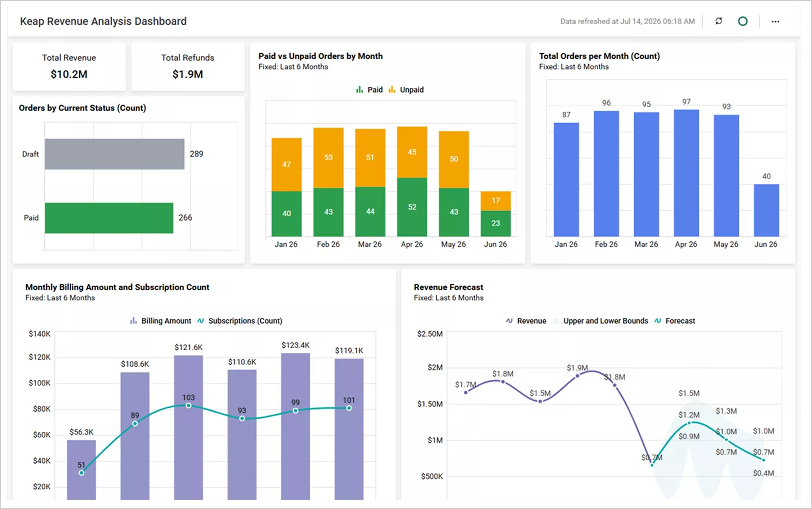Click the first $1.7M revenue point
Screen dimensions: 812x509
(466, 392)
